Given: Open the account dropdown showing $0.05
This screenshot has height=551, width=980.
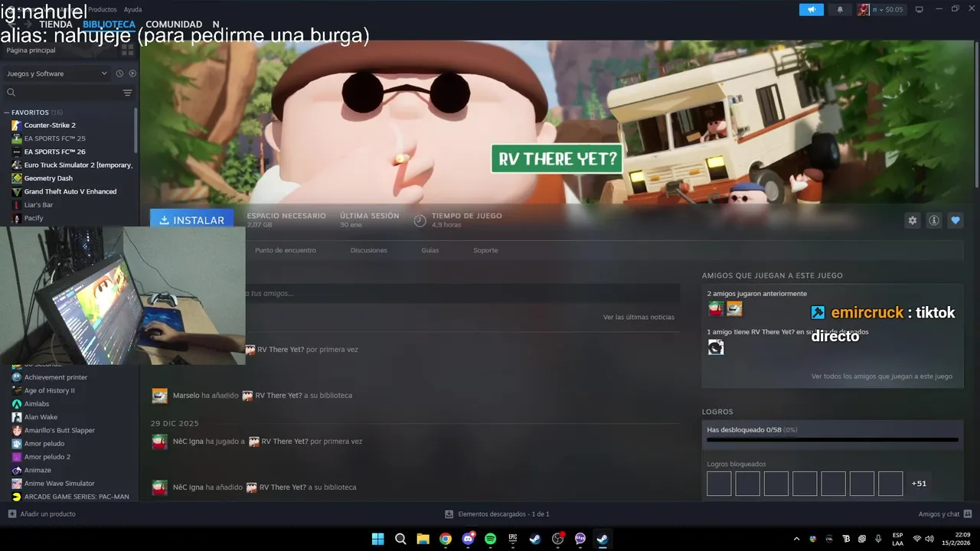Looking at the screenshot, I should (x=880, y=9).
